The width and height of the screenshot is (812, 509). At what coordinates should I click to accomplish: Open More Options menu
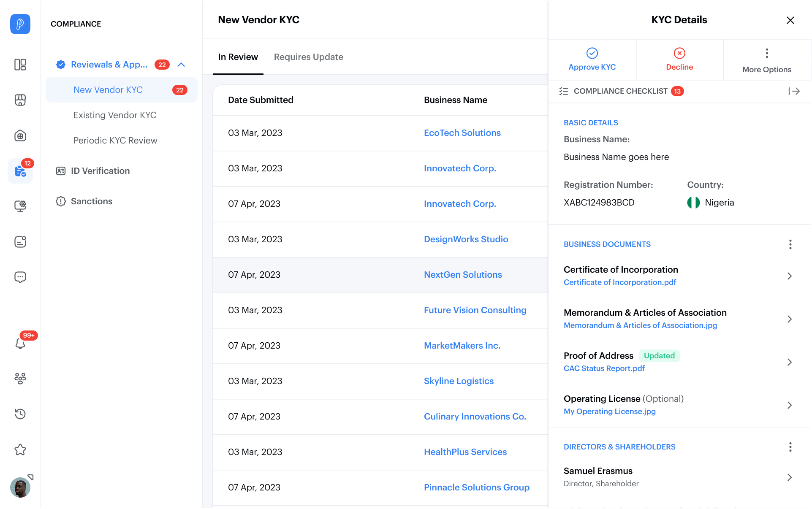(x=767, y=60)
